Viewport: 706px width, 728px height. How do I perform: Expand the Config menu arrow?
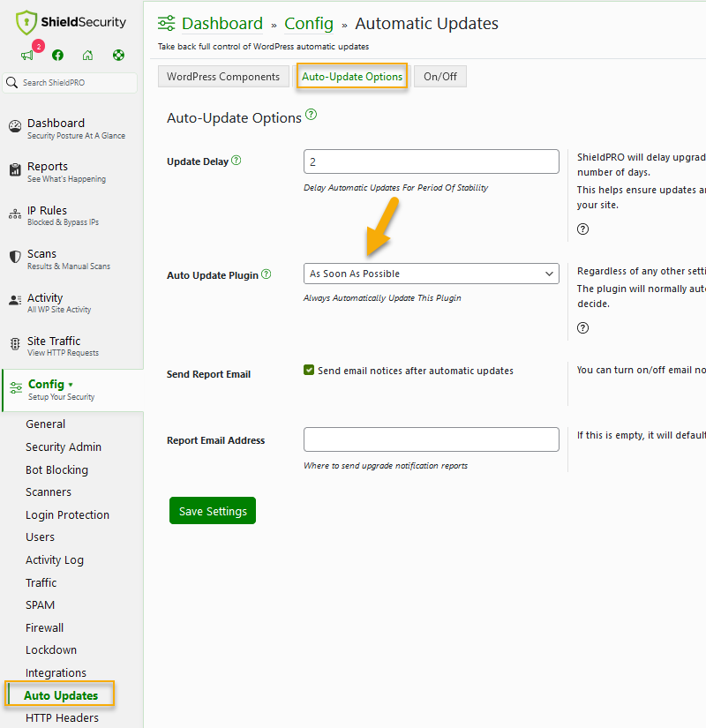[71, 385]
